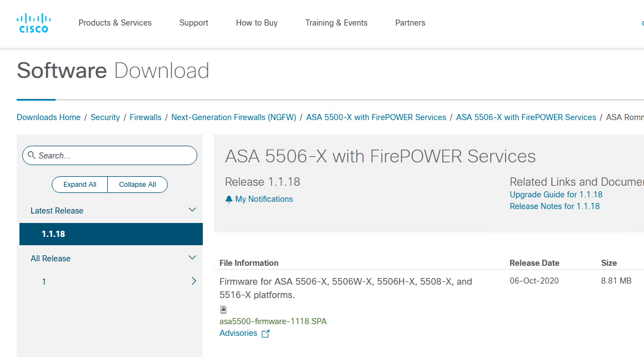This screenshot has height=357, width=644.
Task: Click the 06-Oct-2020 release date
Action: tap(534, 281)
